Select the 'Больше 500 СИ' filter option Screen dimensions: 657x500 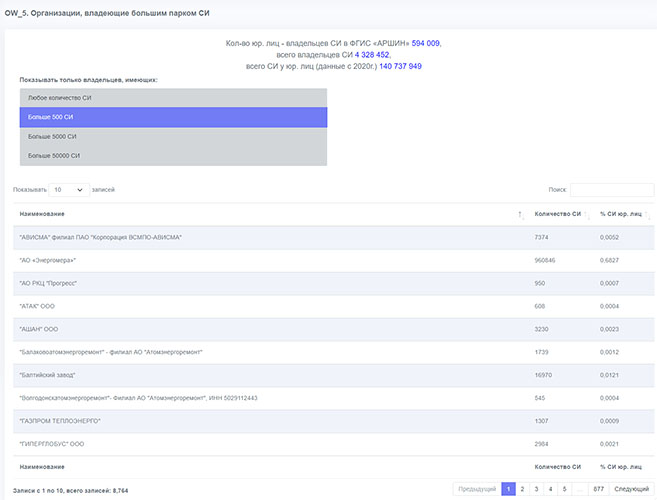(x=173, y=117)
